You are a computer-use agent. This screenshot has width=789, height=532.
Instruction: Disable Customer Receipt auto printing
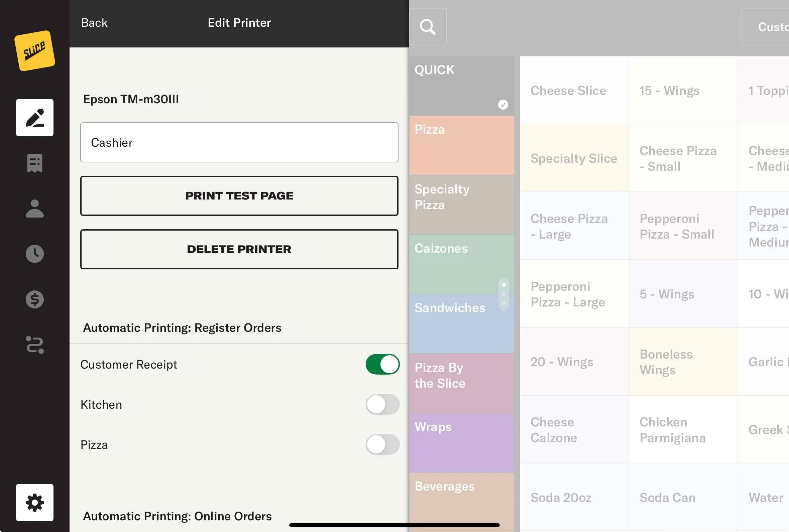[382, 364]
